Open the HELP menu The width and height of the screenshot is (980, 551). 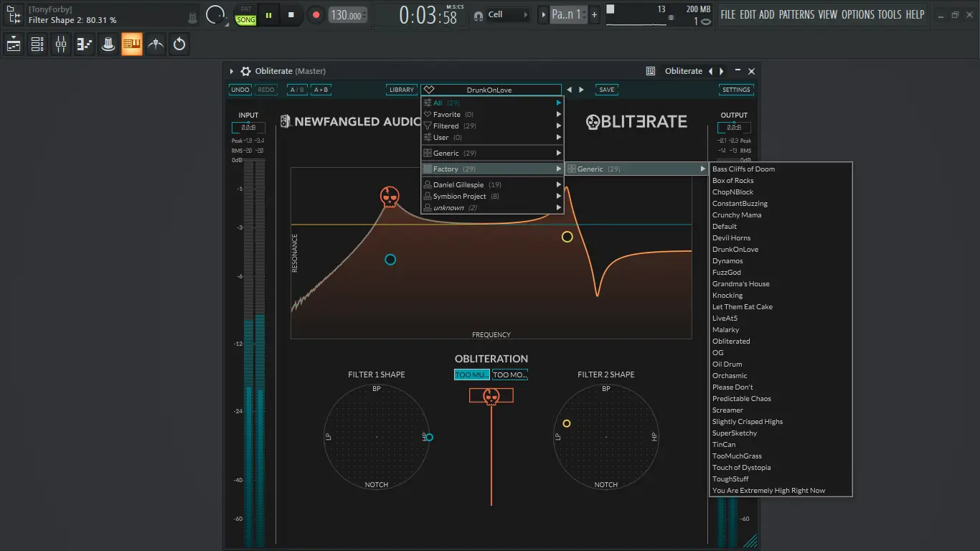pyautogui.click(x=915, y=14)
